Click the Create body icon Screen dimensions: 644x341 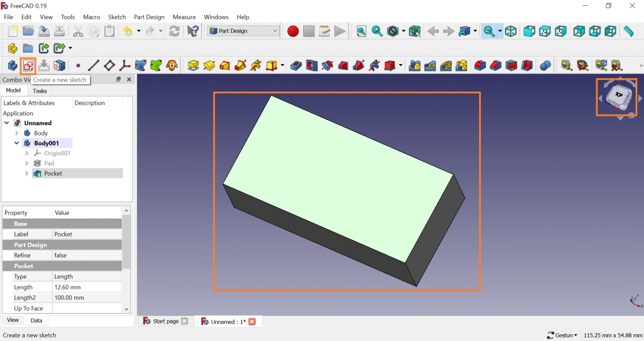point(12,66)
